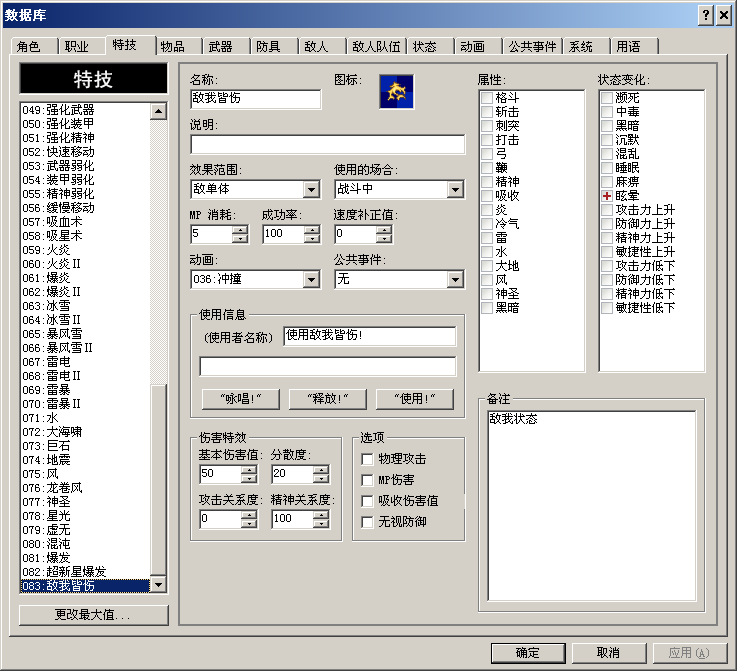The image size is (737, 671).
Task: Open the 武器 tab
Action: click(226, 47)
